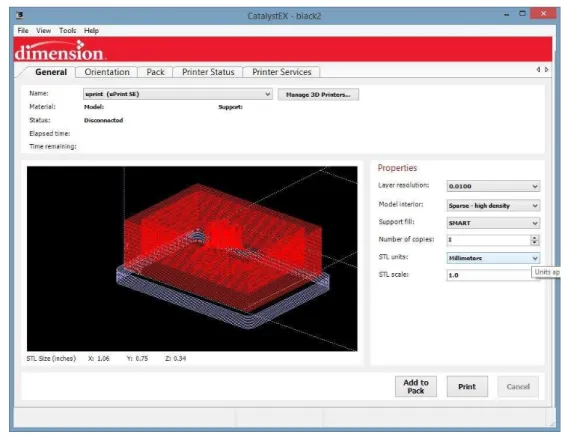Click the tab scroll right arrow
The image size is (565, 438).
click(x=547, y=70)
